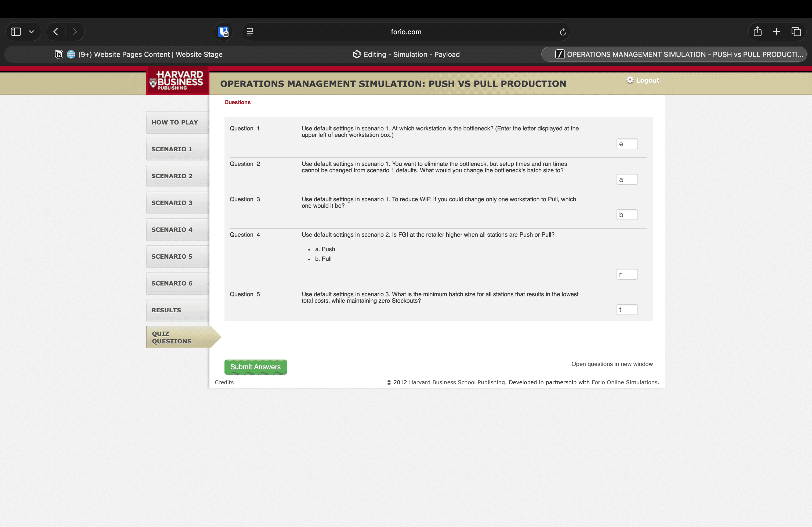Reload the page with the refresh icon

(x=563, y=32)
